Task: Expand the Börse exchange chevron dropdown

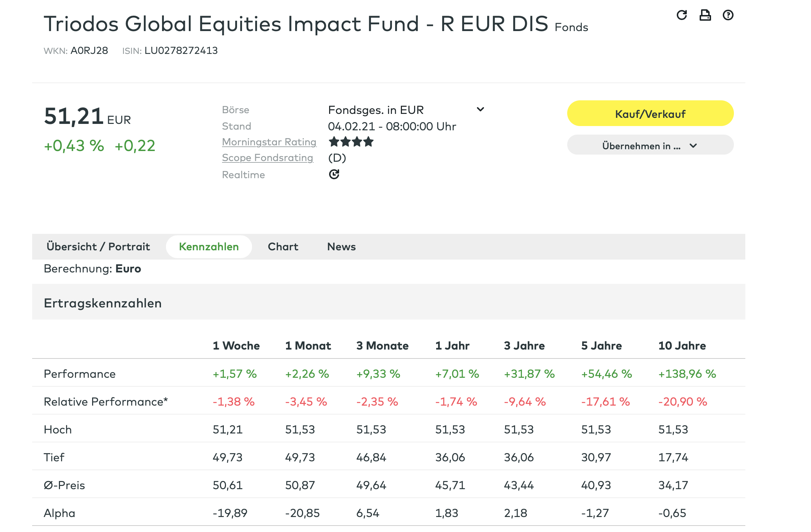Action: pyautogui.click(x=480, y=109)
